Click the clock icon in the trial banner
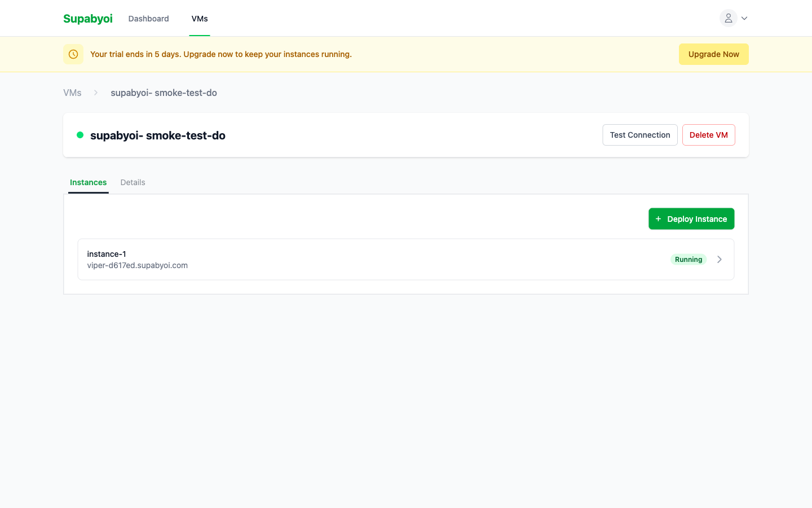Screen dimensions: 812x508 coord(73,54)
